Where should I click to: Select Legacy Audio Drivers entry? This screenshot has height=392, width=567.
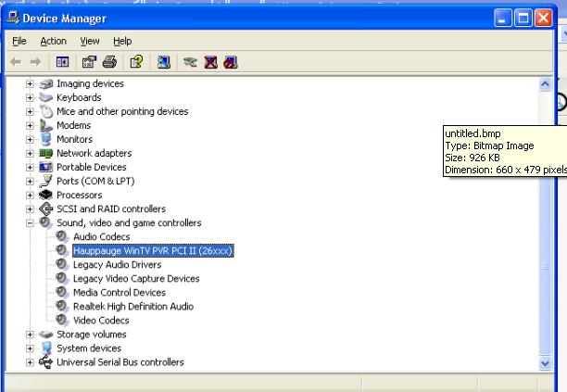click(117, 265)
